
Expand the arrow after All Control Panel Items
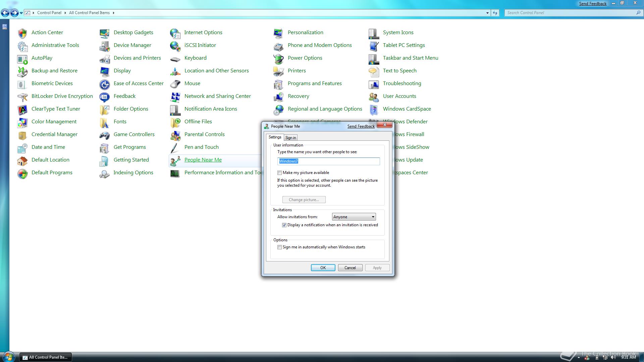point(113,13)
